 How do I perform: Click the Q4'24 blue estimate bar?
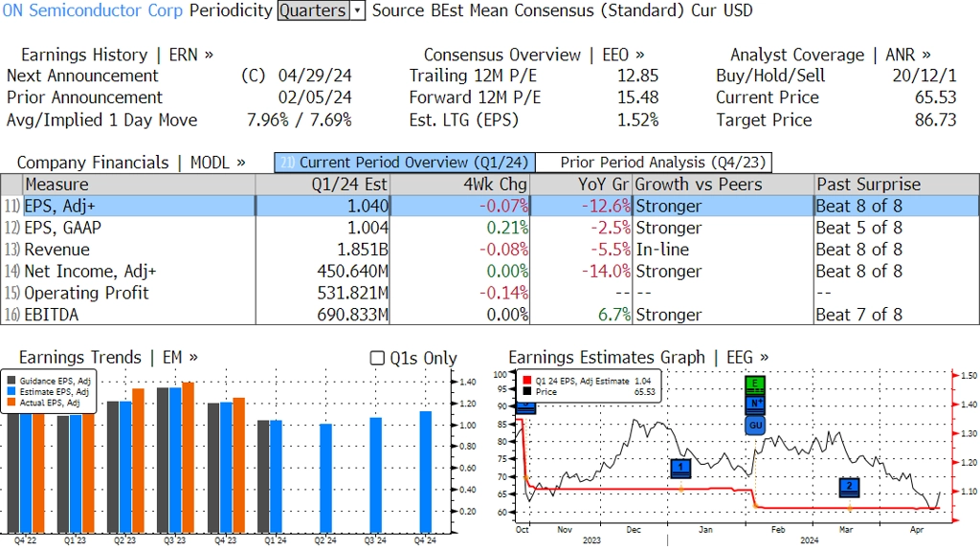(x=426, y=471)
